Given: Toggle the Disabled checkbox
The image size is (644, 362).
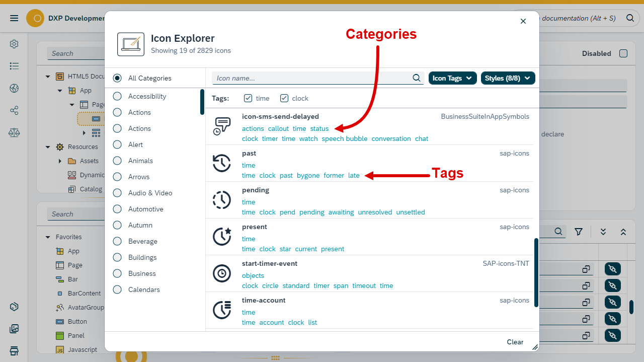Looking at the screenshot, I should (x=623, y=53).
